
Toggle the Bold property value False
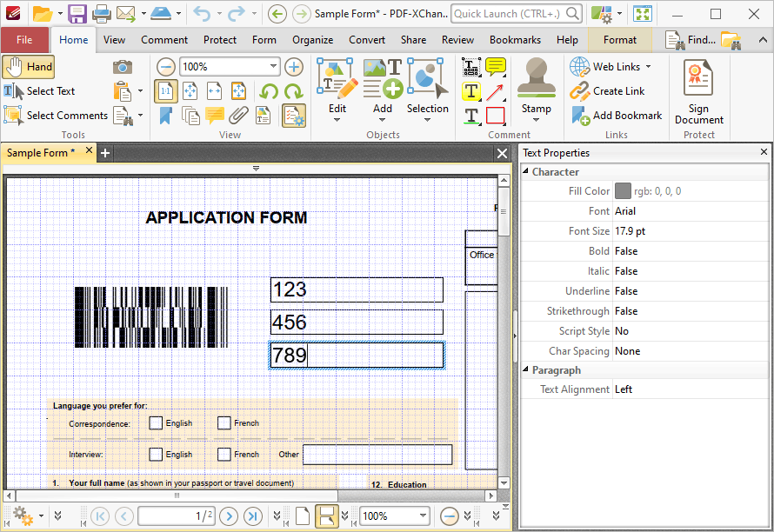point(626,251)
